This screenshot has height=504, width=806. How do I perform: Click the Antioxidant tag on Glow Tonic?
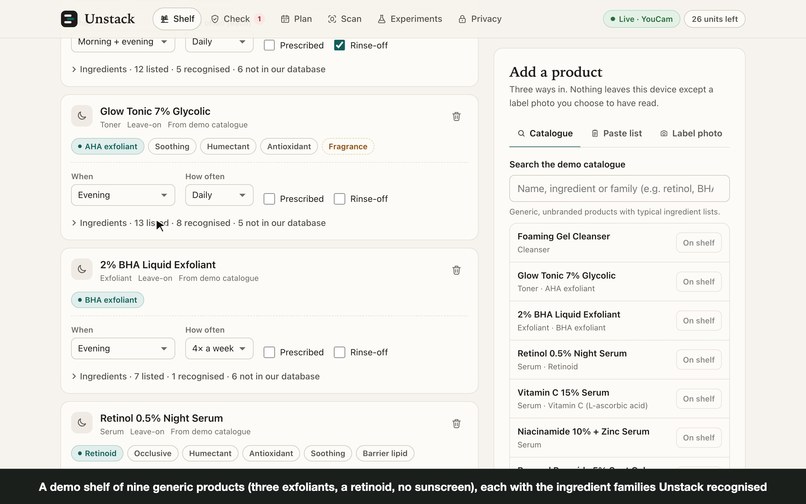click(x=289, y=147)
